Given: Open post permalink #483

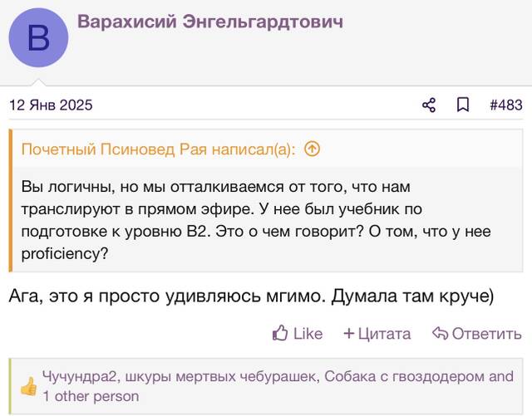Looking at the screenshot, I should (506, 105).
